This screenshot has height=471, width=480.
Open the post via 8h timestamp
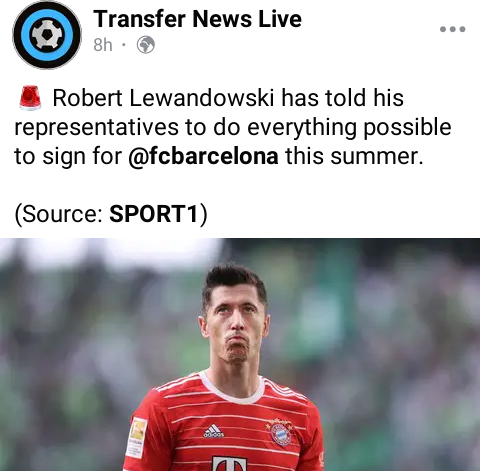click(x=103, y=45)
